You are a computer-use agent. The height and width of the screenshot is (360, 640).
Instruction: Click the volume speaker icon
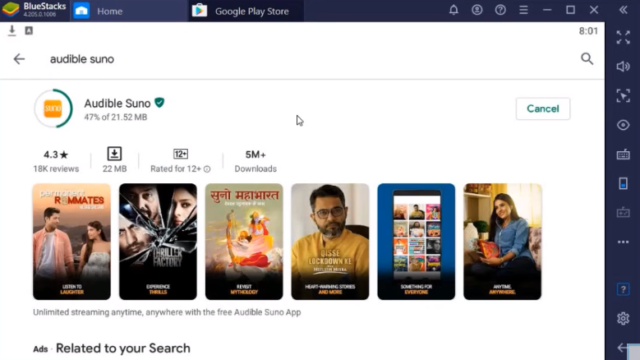tap(623, 67)
